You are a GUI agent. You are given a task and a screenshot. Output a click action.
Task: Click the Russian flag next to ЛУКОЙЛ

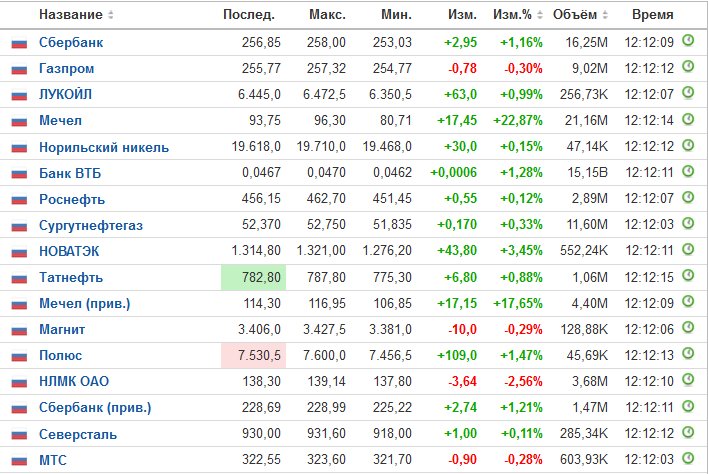[19, 95]
